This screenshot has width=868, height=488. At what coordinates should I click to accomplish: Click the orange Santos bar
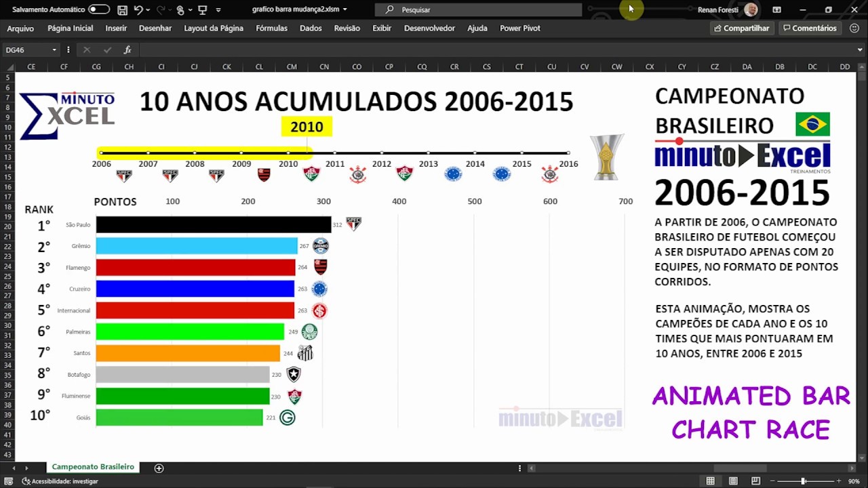coord(188,353)
